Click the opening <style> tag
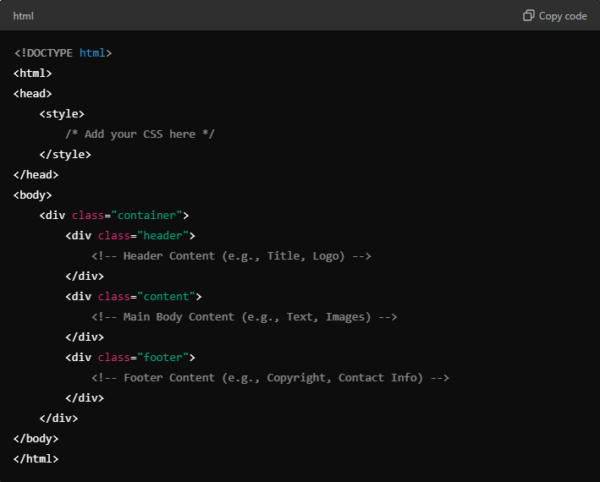This screenshot has width=600, height=482. pyautogui.click(x=62, y=114)
